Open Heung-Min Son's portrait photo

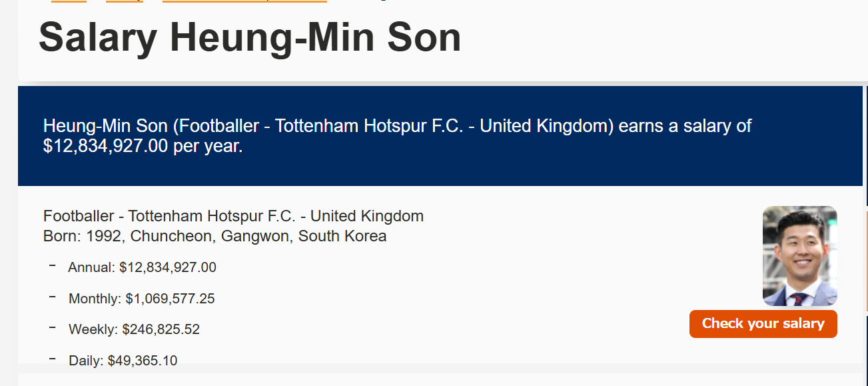pyautogui.click(x=799, y=256)
